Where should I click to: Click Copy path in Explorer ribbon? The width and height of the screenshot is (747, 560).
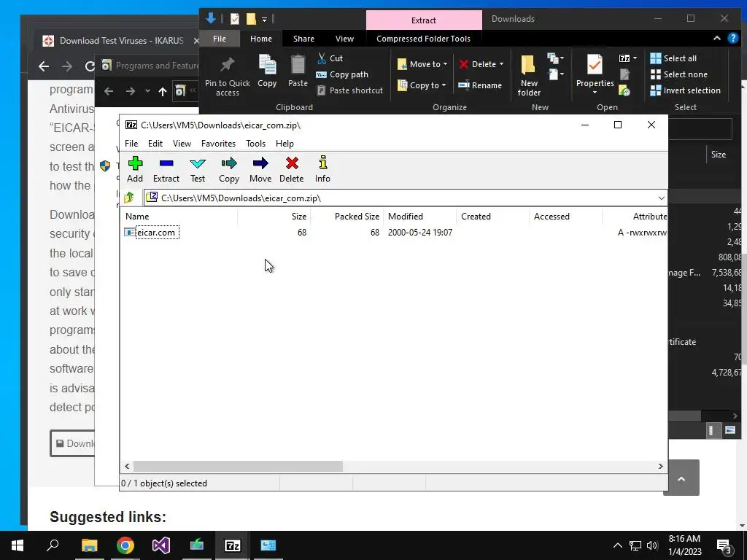pos(342,74)
